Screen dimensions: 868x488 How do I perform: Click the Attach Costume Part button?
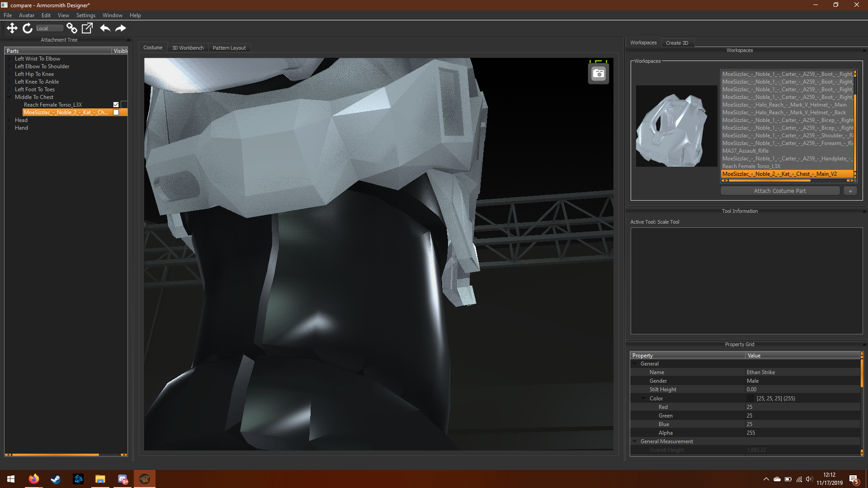click(780, 191)
